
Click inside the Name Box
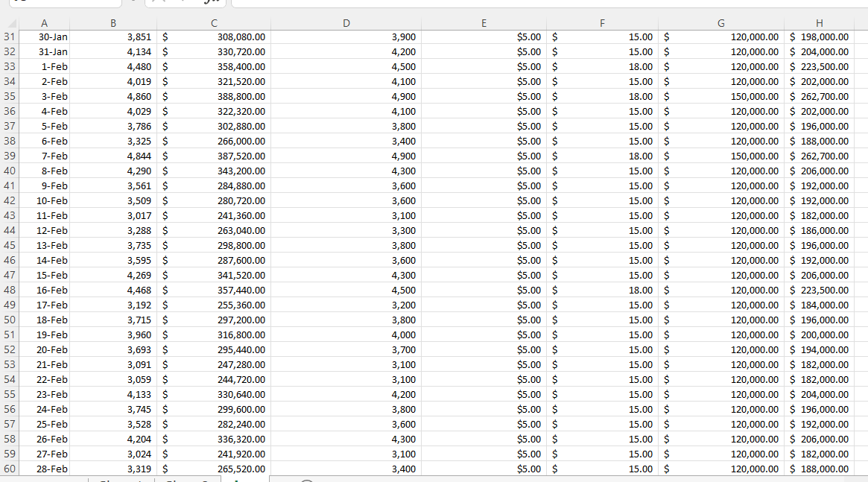click(x=60, y=4)
